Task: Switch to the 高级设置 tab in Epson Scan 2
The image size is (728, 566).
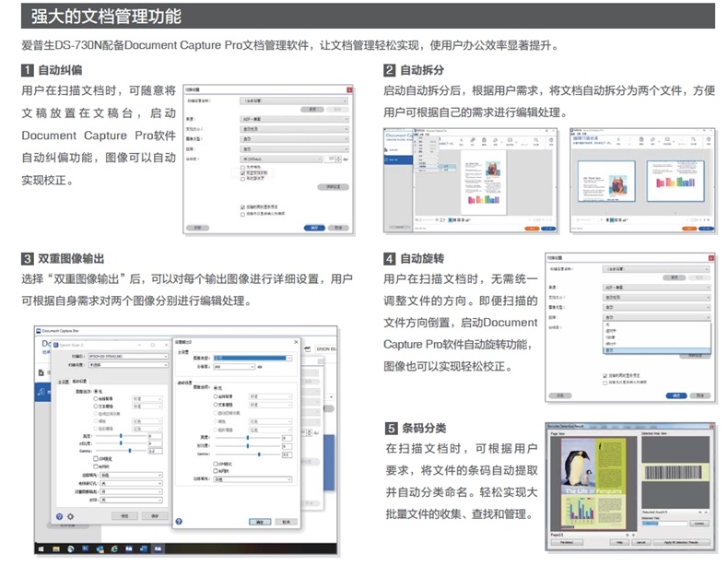Action: coord(78,382)
